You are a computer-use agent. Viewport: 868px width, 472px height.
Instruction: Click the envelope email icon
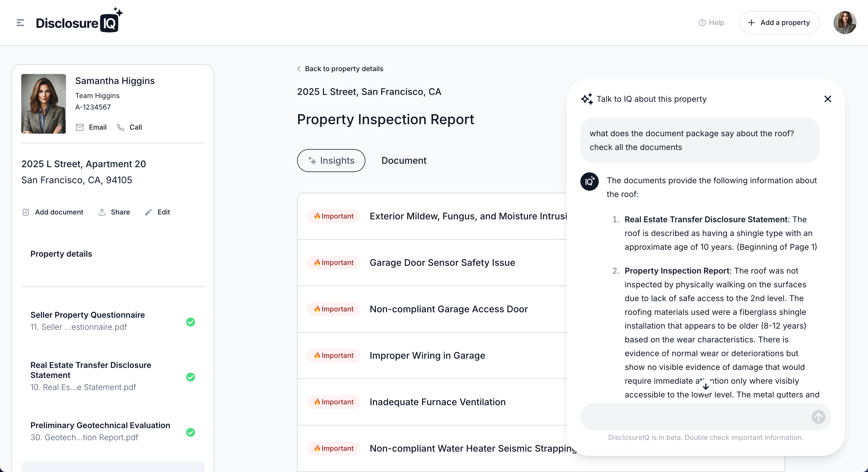pos(80,127)
